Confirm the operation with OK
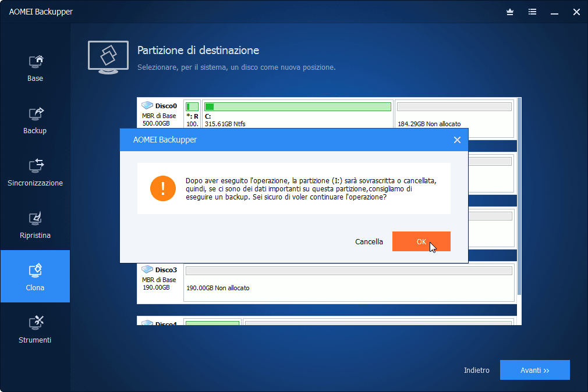Screen dimensions: 588x392 tap(421, 241)
